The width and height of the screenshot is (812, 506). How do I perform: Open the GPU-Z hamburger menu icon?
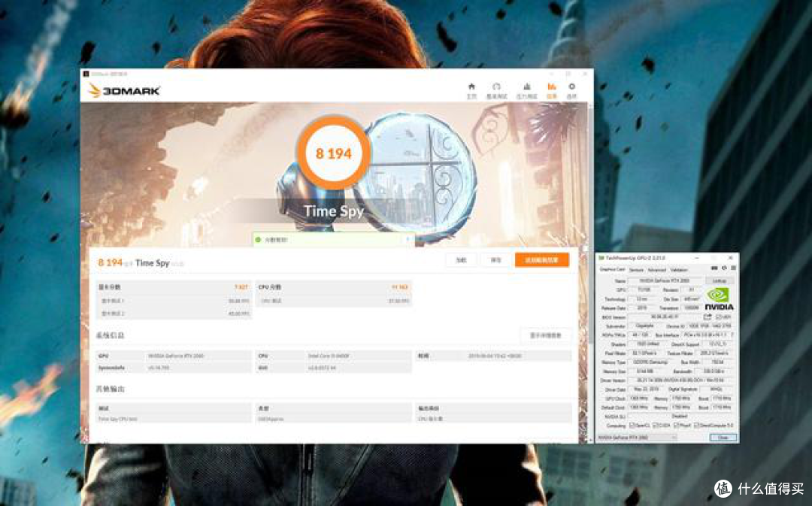click(733, 268)
